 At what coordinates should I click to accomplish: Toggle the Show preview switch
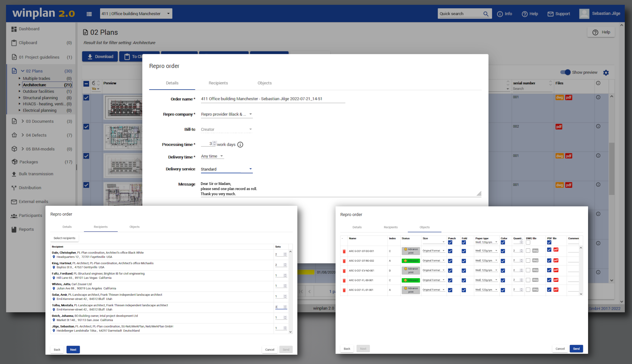pos(565,72)
